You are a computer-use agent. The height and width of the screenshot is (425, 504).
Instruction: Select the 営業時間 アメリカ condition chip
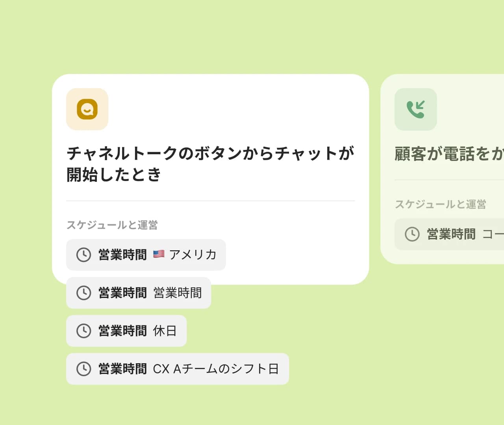tap(146, 255)
